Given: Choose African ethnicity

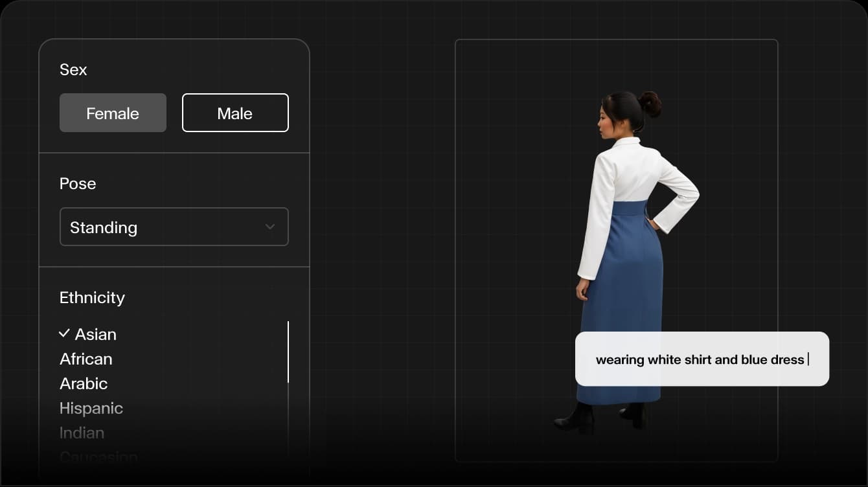Looking at the screenshot, I should click(86, 359).
